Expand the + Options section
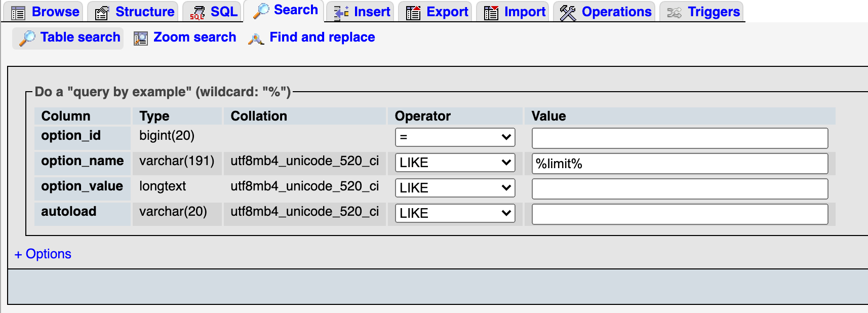The image size is (868, 313). 43,254
